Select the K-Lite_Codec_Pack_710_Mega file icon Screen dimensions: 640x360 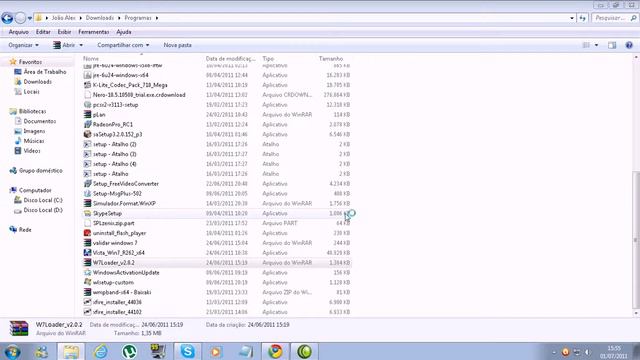[x=87, y=85]
